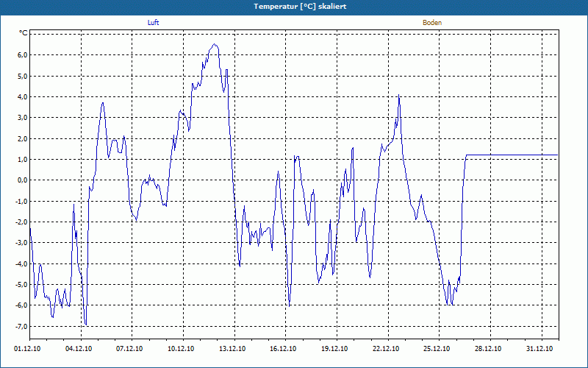Click the 13.12.10 date label
This screenshot has height=368, width=588.
coord(232,349)
